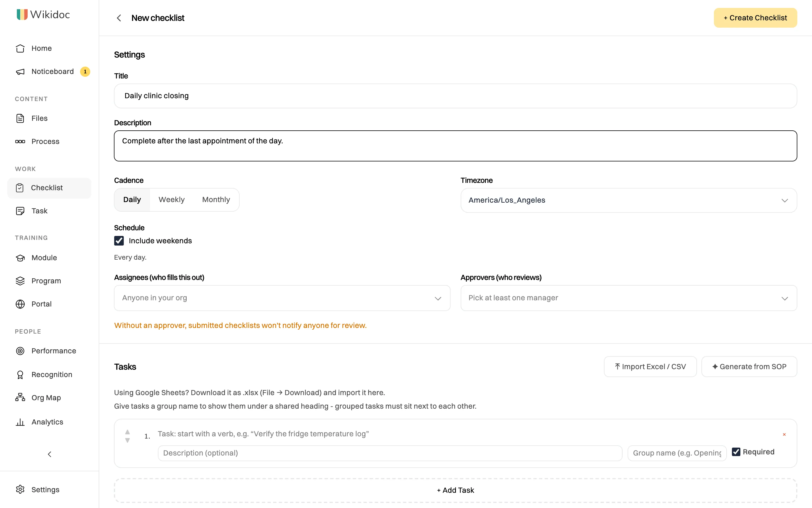Select the Monthly cadence tab
The width and height of the screenshot is (812, 508).
[216, 200]
